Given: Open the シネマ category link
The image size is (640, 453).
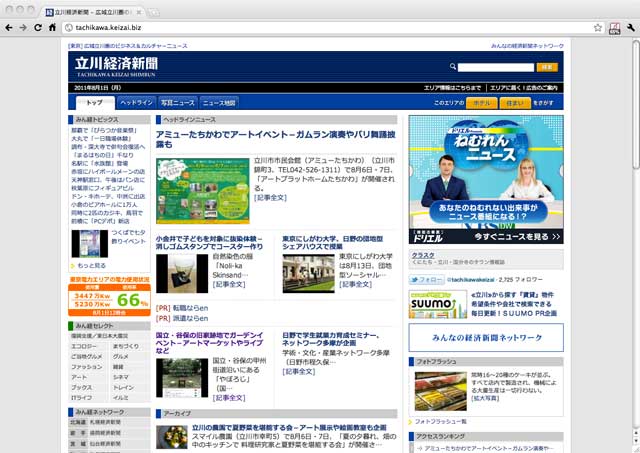Looking at the screenshot, I should click(x=121, y=377).
